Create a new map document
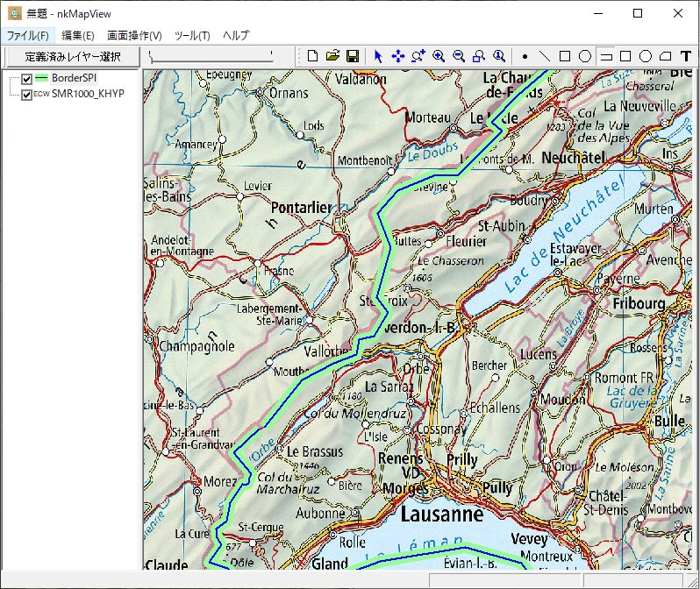 (313, 56)
